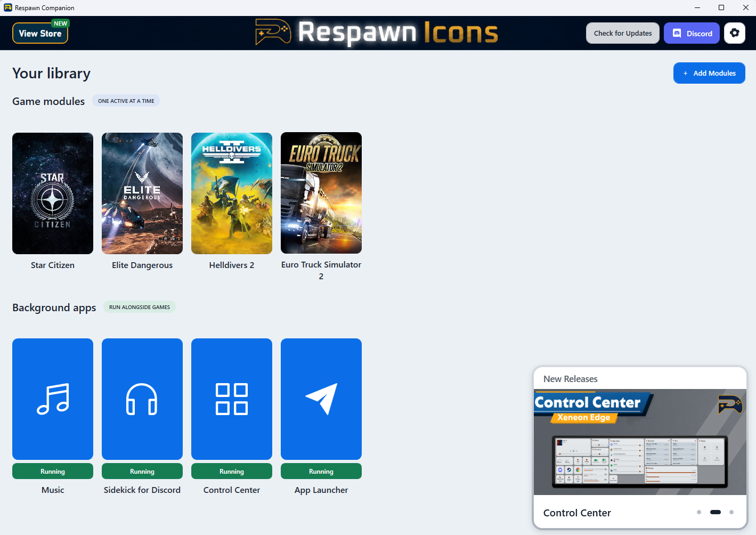Viewport: 756px width, 535px height.
Task: Click the Respawn Icons controller logo
Action: tap(273, 33)
